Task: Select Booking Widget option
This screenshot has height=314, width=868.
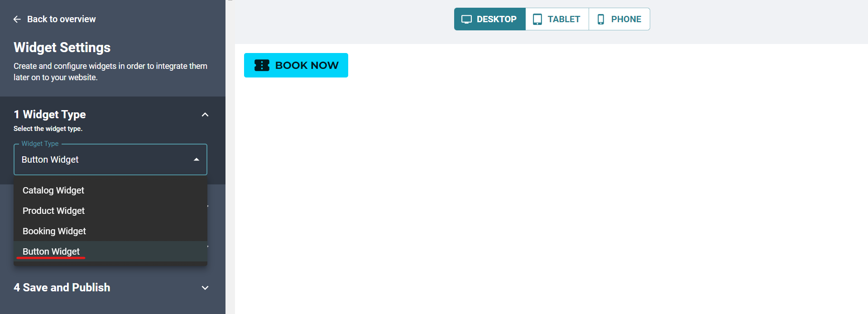Action: coord(110,231)
